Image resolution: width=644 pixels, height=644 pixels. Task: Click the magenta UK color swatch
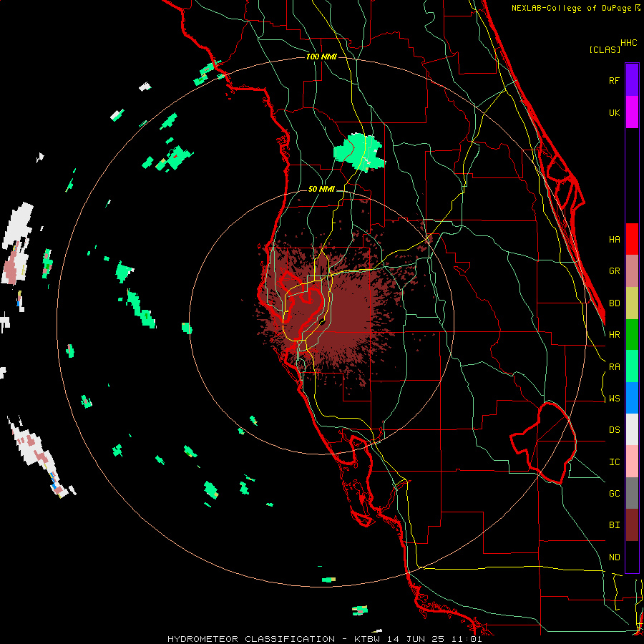point(632,112)
